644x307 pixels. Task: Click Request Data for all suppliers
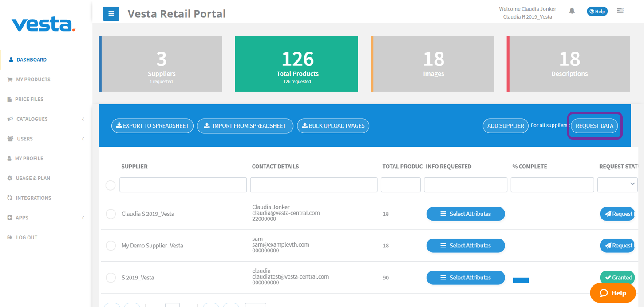pos(594,126)
